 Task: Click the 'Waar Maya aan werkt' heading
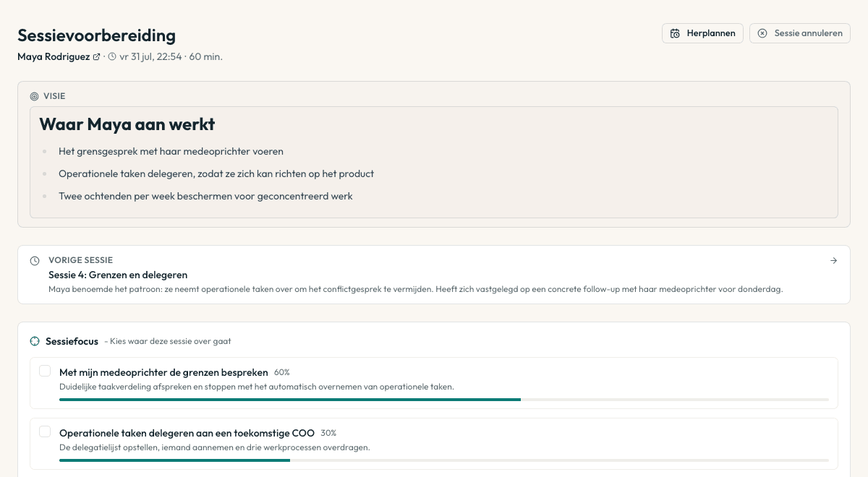tap(127, 124)
